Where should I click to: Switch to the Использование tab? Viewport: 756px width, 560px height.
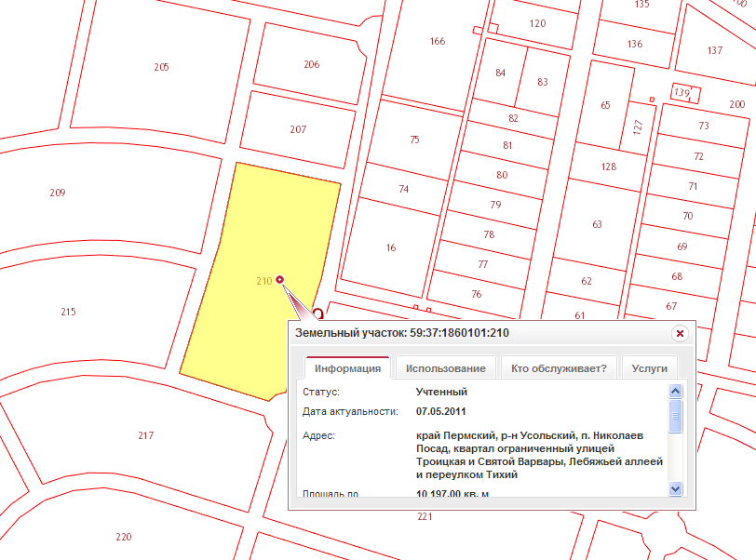tap(444, 368)
